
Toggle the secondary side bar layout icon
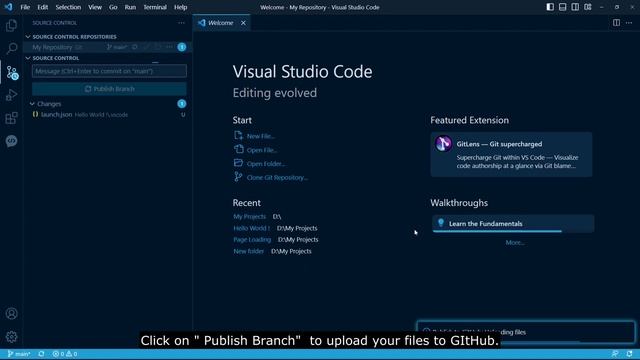(x=575, y=7)
